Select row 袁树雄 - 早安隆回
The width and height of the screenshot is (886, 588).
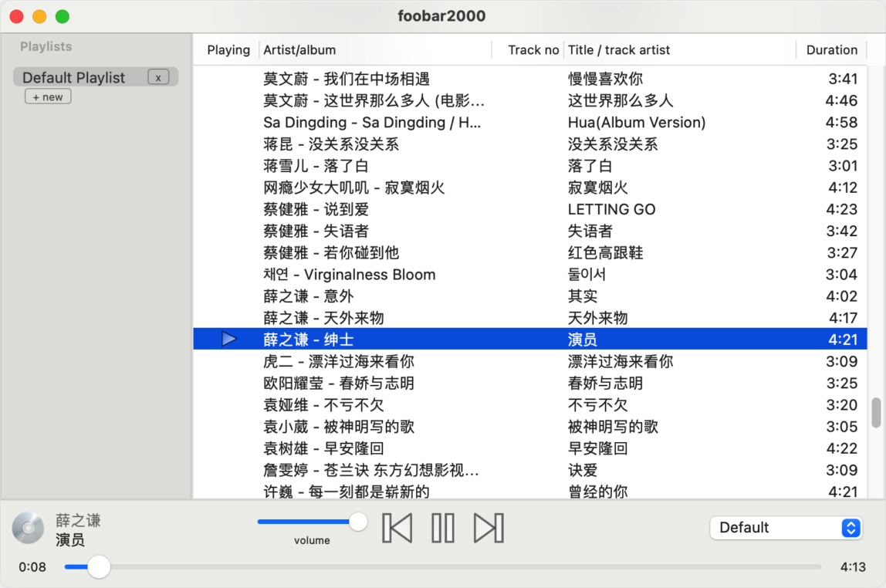pos(530,448)
